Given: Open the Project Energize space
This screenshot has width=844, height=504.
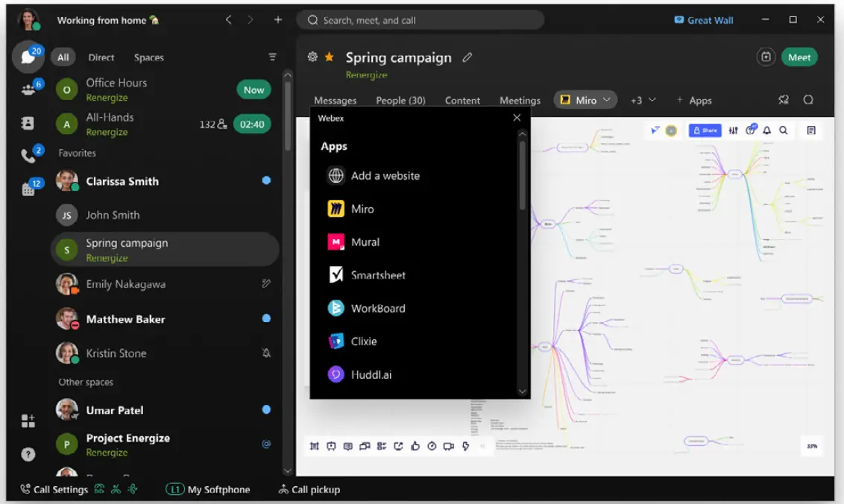Looking at the screenshot, I should point(165,444).
